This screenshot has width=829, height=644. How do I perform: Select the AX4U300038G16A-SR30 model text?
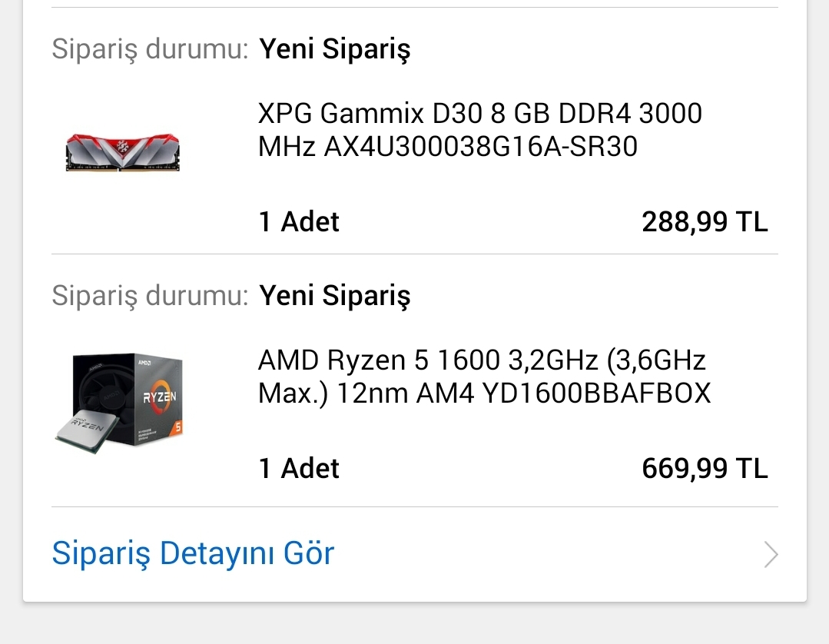(481, 147)
